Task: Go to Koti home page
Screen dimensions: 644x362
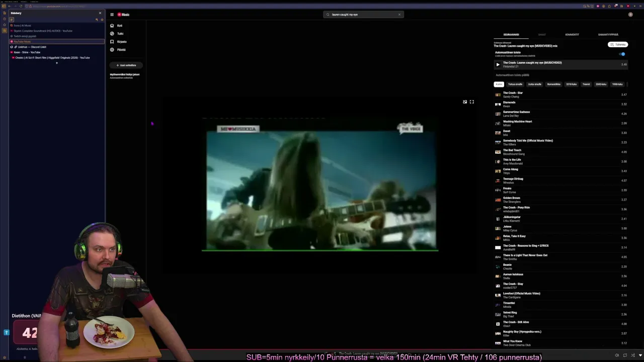Action: pyautogui.click(x=117, y=26)
